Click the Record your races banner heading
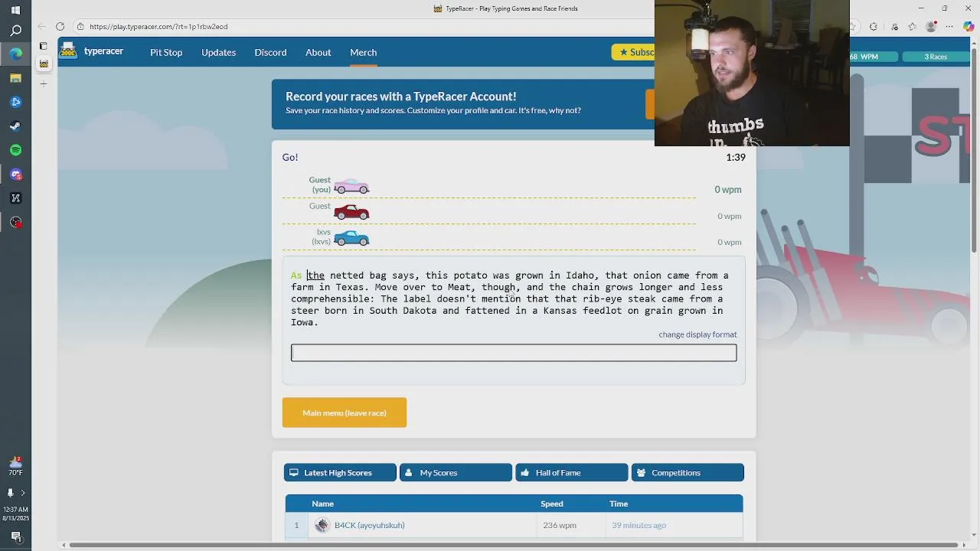980x551 pixels. coord(400,96)
